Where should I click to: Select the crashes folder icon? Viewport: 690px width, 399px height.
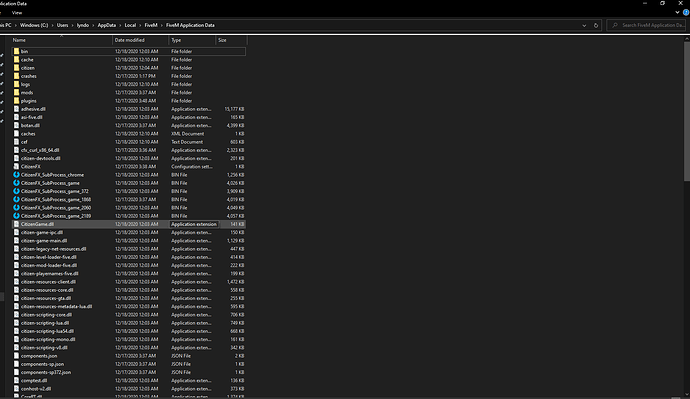(16, 76)
